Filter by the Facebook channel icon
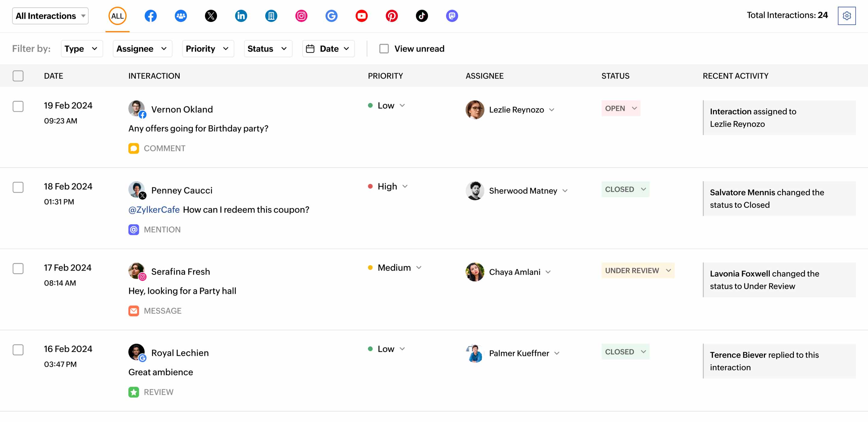The width and height of the screenshot is (868, 422). (150, 16)
